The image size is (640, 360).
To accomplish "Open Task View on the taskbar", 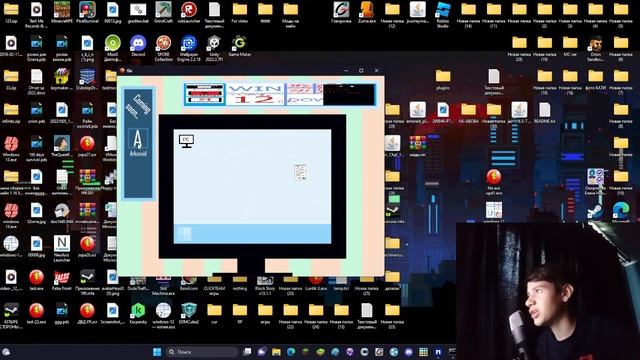I will 247,352.
